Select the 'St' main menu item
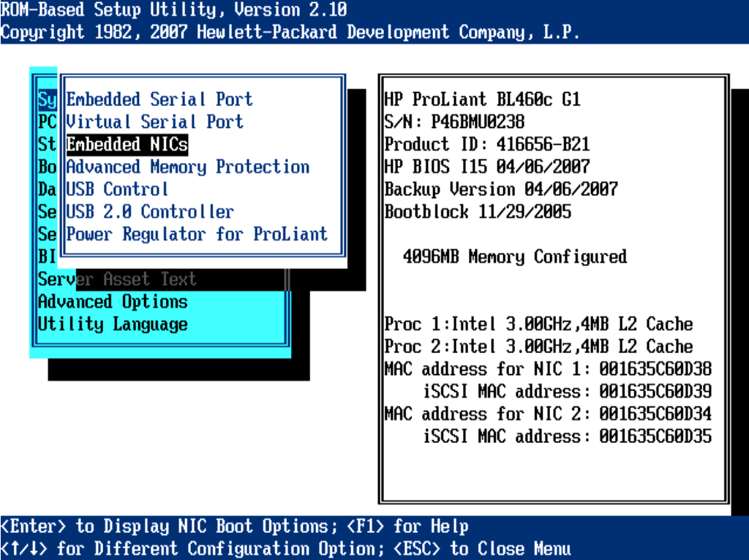749x560 pixels. pos(48,144)
